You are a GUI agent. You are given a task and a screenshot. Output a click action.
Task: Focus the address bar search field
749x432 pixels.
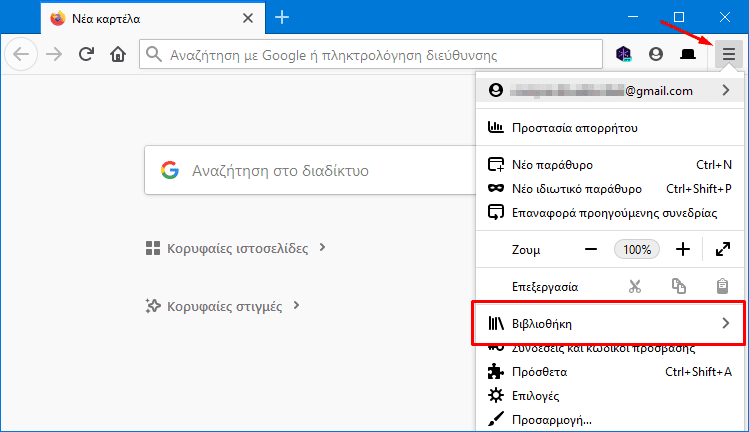(371, 55)
